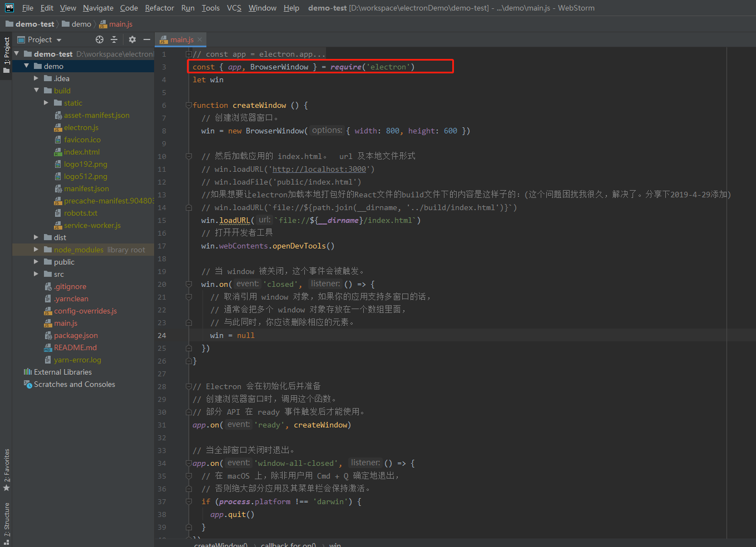Select yarn-error.log file
The width and height of the screenshot is (756, 547).
click(x=77, y=360)
